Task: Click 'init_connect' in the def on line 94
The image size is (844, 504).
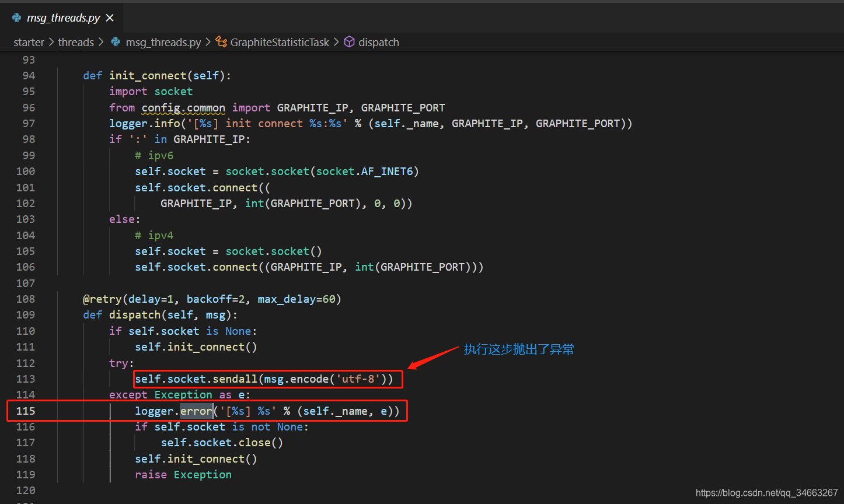Action: 148,75
